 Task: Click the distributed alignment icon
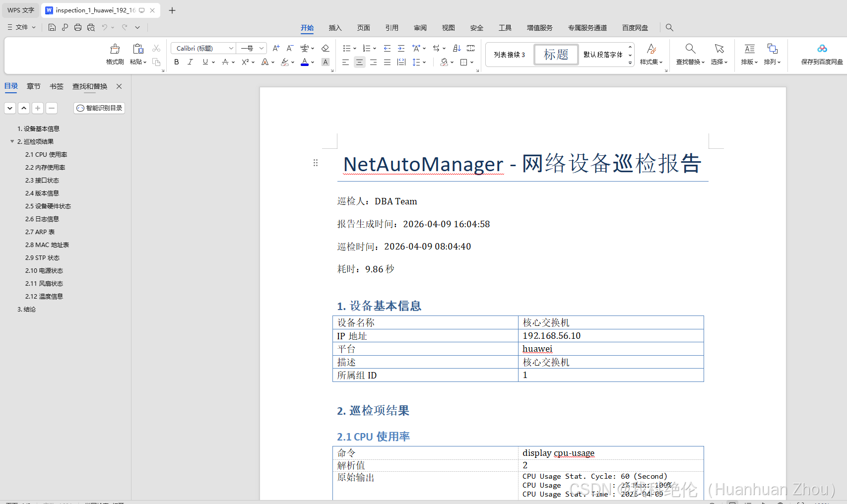[401, 62]
